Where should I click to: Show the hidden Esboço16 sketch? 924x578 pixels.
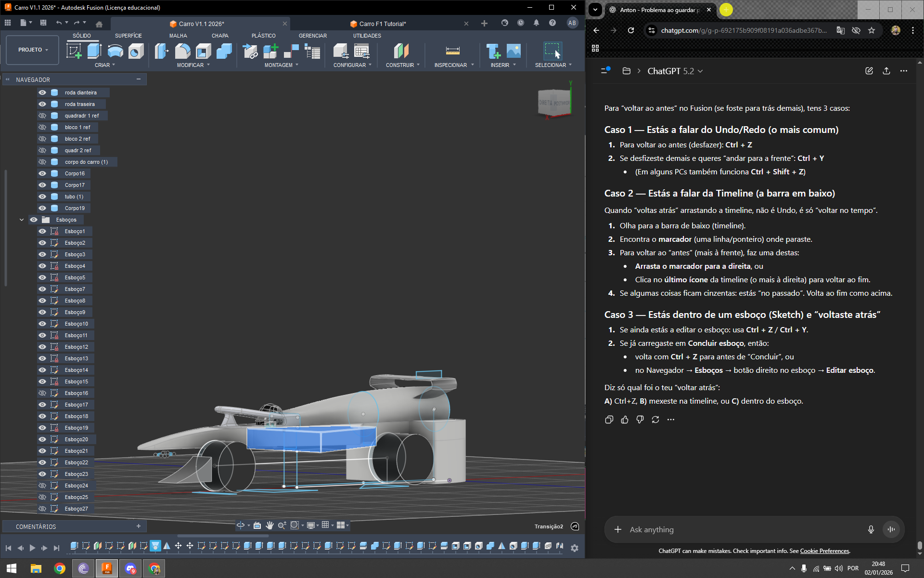pos(42,393)
